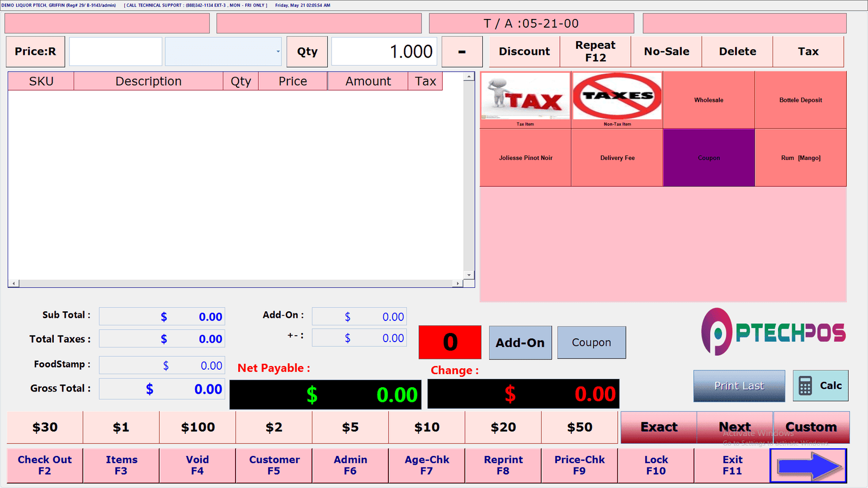Click the minus sign button
The image size is (868, 488).
(462, 52)
